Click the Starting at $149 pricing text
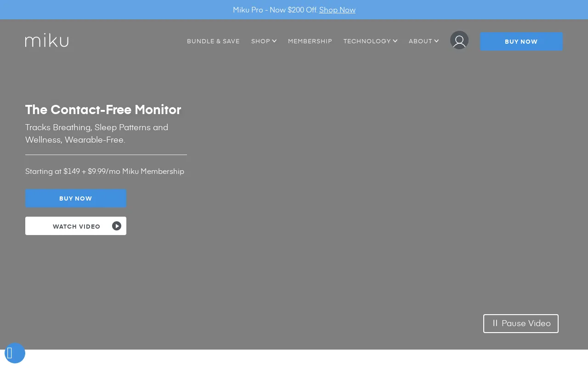The height and width of the screenshot is (368, 588). (x=105, y=171)
